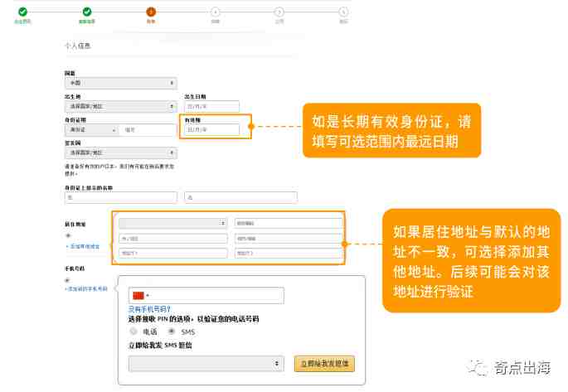
Task: Click the 出生日期 birth date field
Action: (212, 106)
